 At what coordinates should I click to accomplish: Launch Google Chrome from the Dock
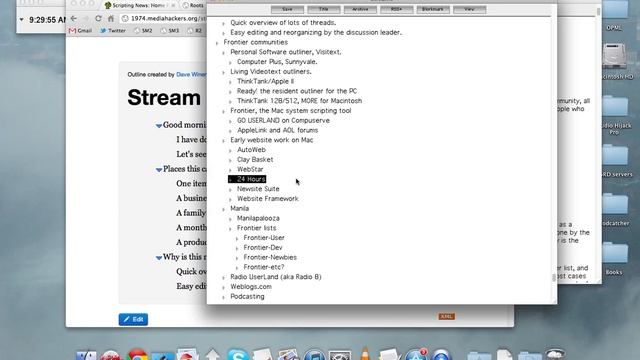138,354
